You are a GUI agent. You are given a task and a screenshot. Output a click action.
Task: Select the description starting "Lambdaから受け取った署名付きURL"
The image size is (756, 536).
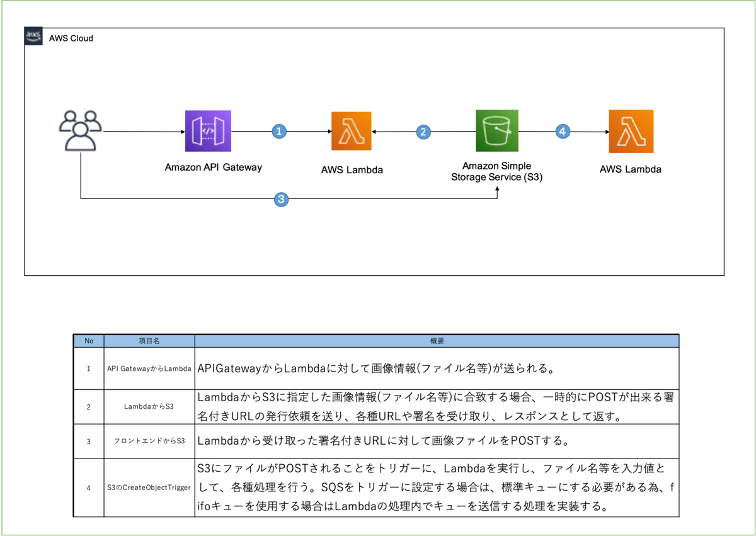[437, 442]
